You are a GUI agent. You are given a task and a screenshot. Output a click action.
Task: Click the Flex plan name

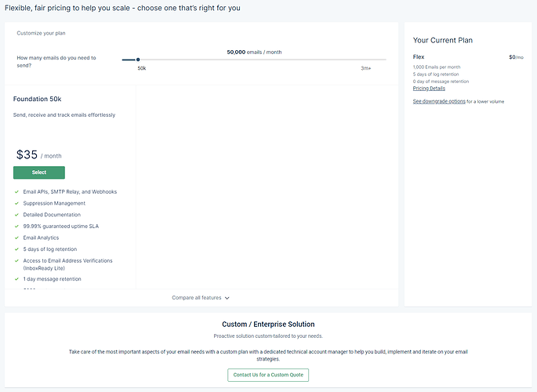coord(419,56)
